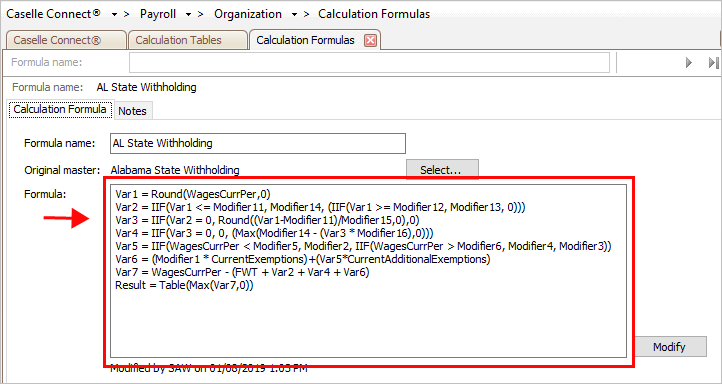Click Alabama State Withholding original master text
722x384 pixels.
(x=175, y=170)
